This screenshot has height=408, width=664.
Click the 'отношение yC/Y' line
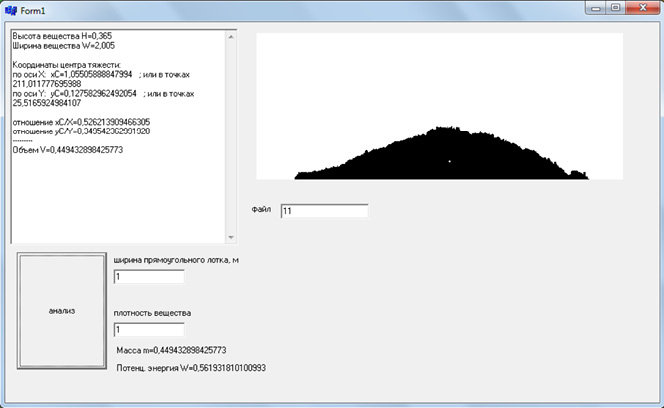pos(81,131)
